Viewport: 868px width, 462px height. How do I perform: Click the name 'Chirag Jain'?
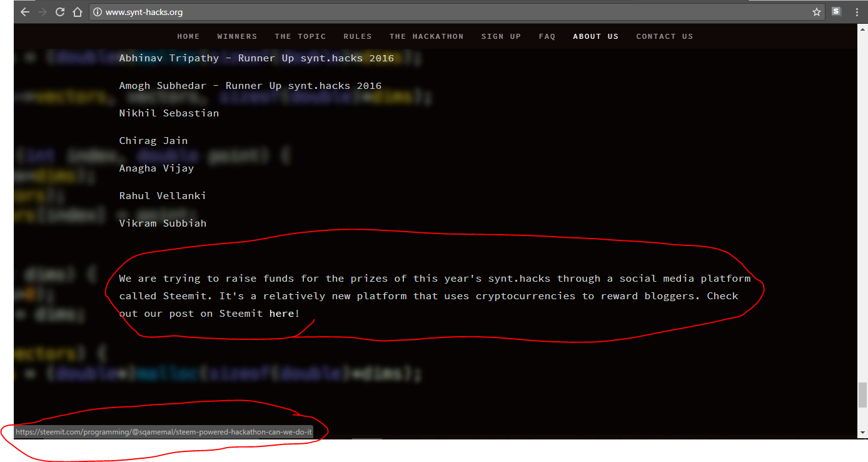[x=153, y=141]
